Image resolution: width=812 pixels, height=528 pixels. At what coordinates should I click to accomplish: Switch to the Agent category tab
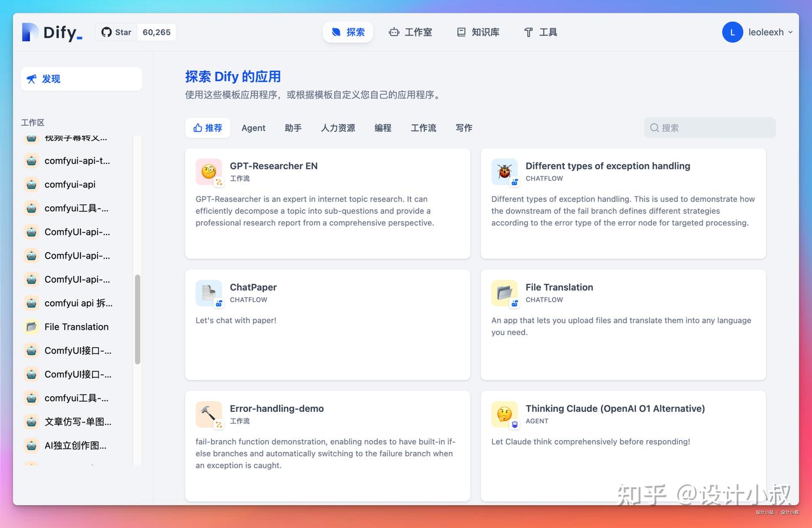coord(253,128)
